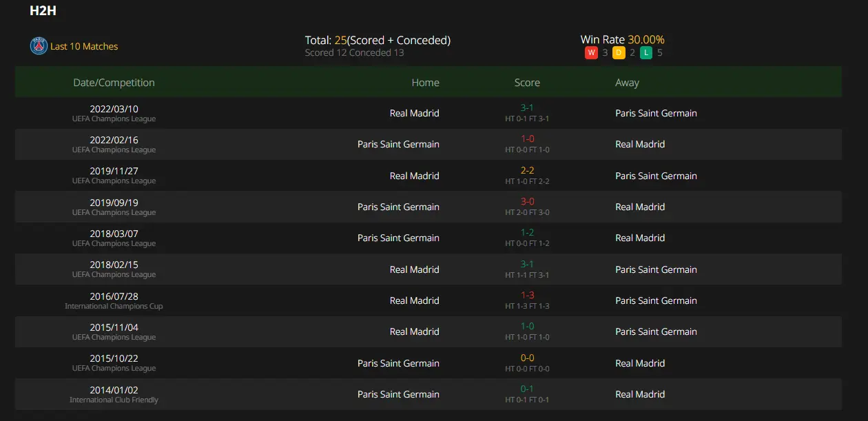Image resolution: width=868 pixels, height=421 pixels.
Task: Open the 1-2 score on 2018/03/07
Action: 527,233
